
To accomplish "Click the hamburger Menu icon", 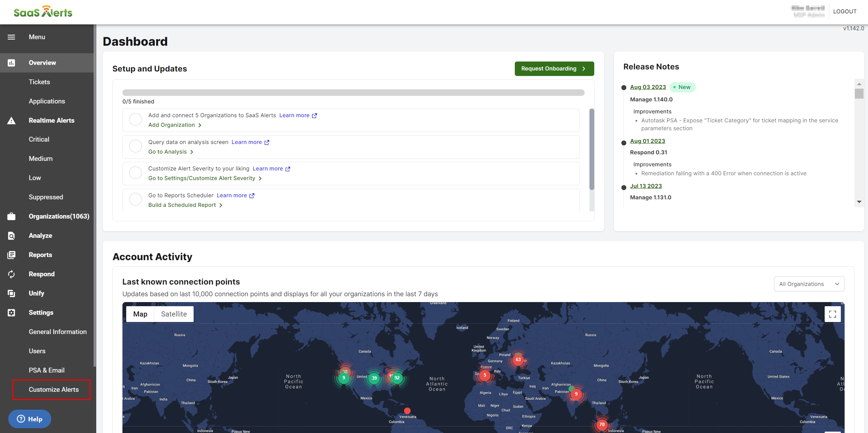I will [11, 37].
